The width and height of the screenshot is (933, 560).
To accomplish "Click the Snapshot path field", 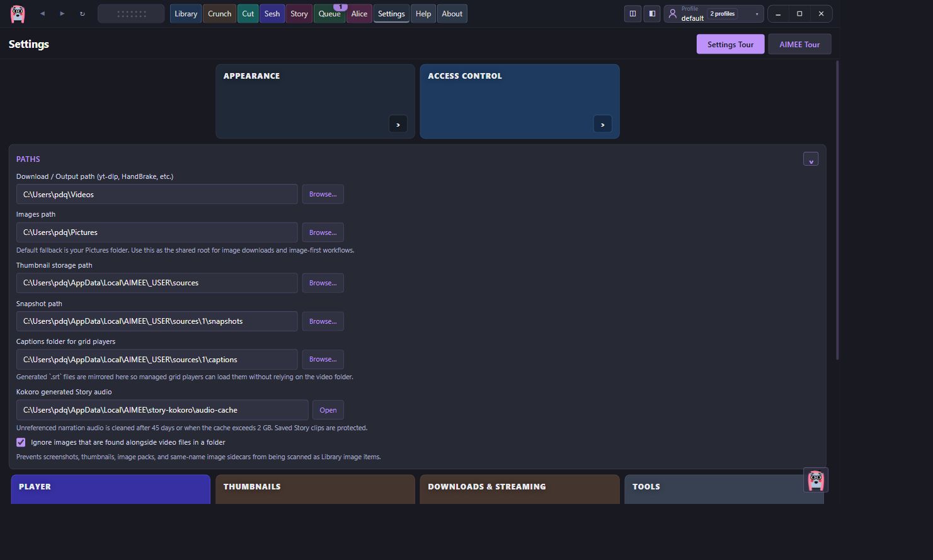I will tap(157, 321).
